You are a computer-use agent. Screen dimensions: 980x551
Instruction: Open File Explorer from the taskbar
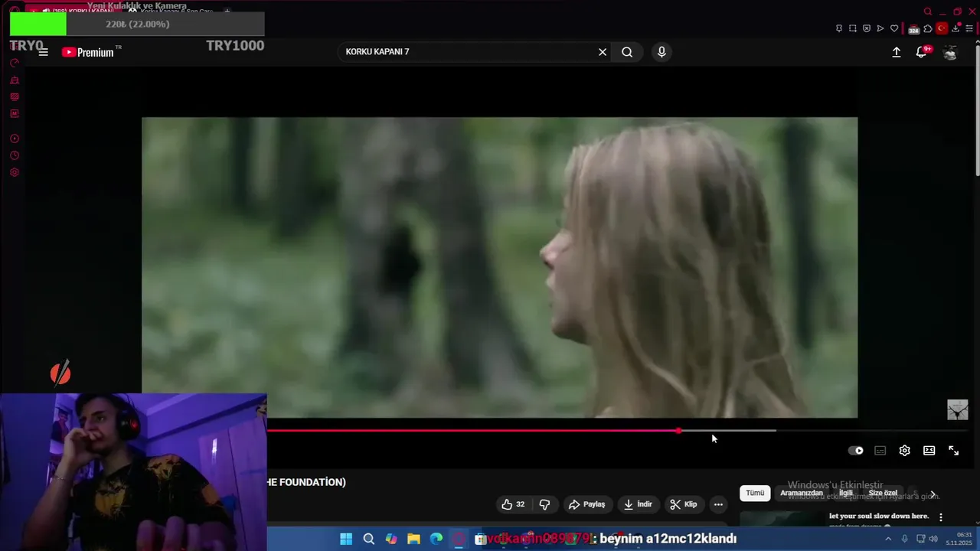point(413,539)
